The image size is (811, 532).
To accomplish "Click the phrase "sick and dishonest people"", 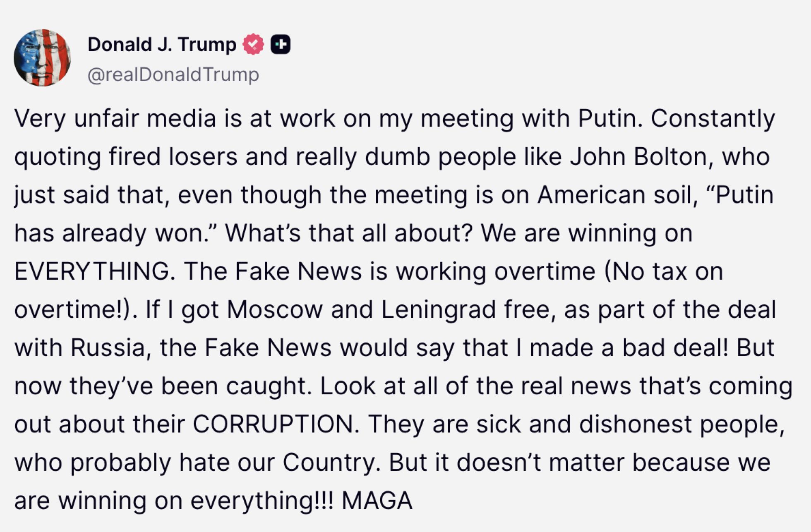I will (630, 424).
